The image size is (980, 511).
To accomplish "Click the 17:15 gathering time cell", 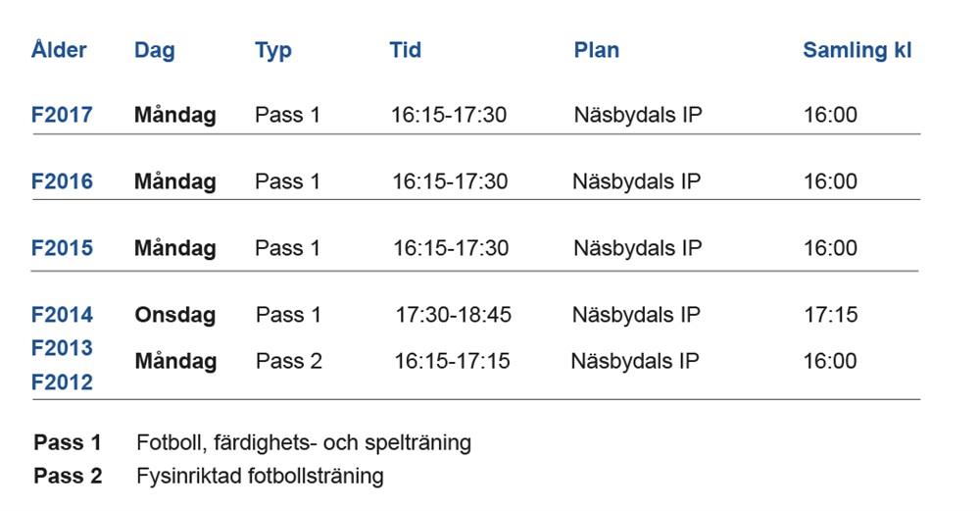I will (830, 315).
